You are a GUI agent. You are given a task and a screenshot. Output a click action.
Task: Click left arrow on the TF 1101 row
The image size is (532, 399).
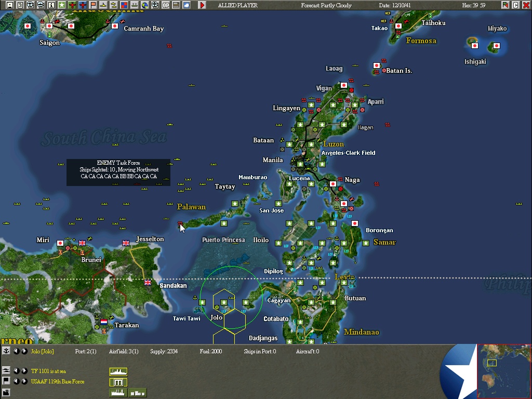[16, 371]
